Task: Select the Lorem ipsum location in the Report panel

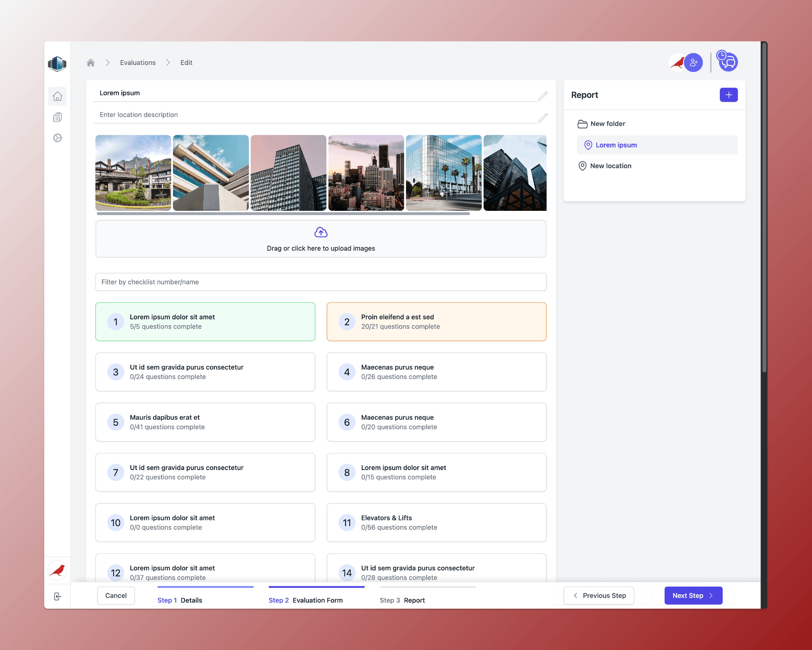Action: (x=616, y=145)
